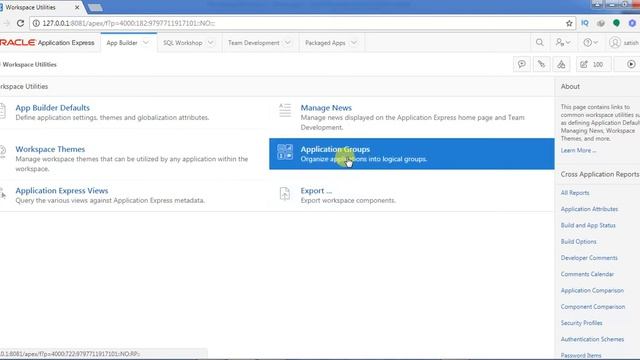This screenshot has width=640, height=360.
Task: Open Manage News
Action: point(326,108)
